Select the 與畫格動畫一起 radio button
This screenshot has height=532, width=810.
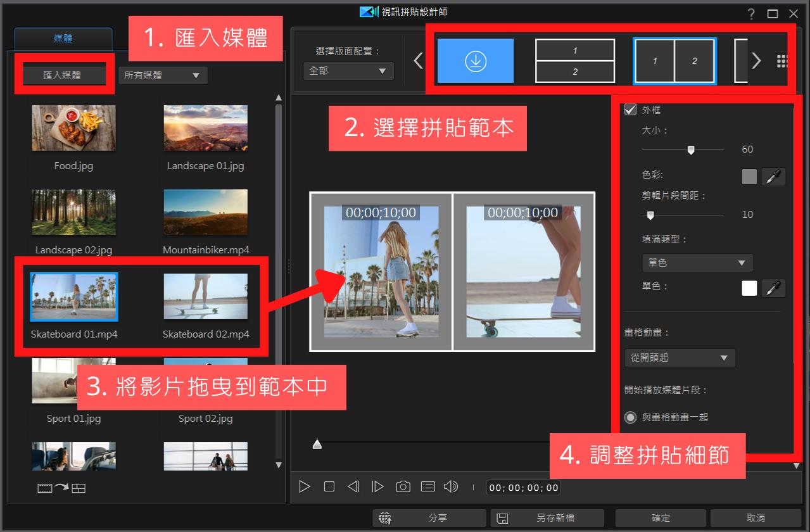630,417
